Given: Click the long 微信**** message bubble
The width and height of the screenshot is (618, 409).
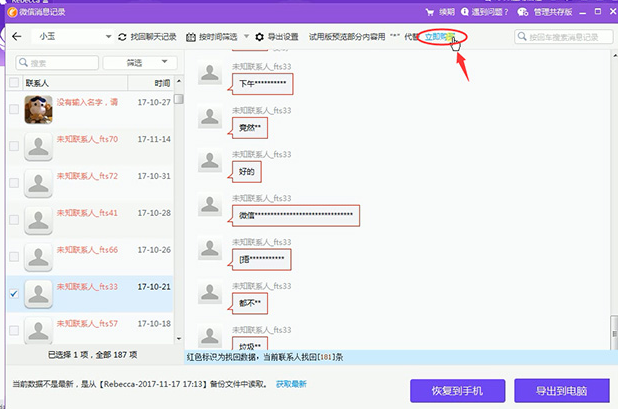Looking at the screenshot, I should (296, 216).
